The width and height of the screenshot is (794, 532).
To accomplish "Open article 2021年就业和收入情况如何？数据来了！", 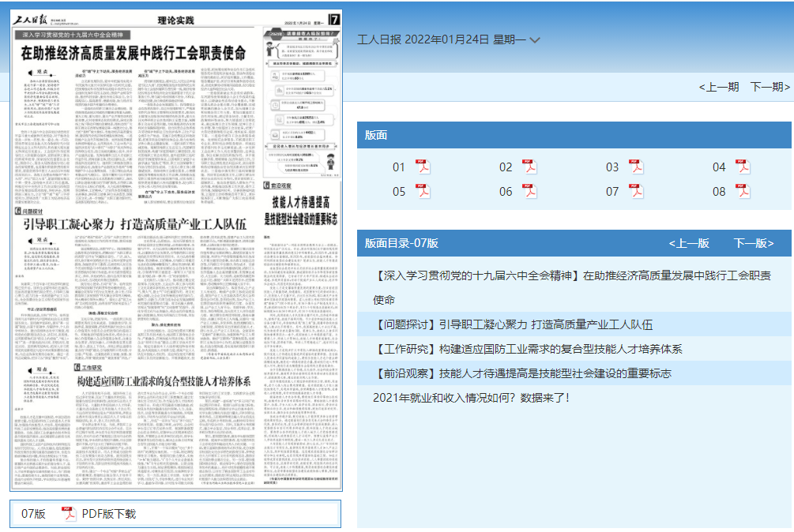I will [471, 397].
